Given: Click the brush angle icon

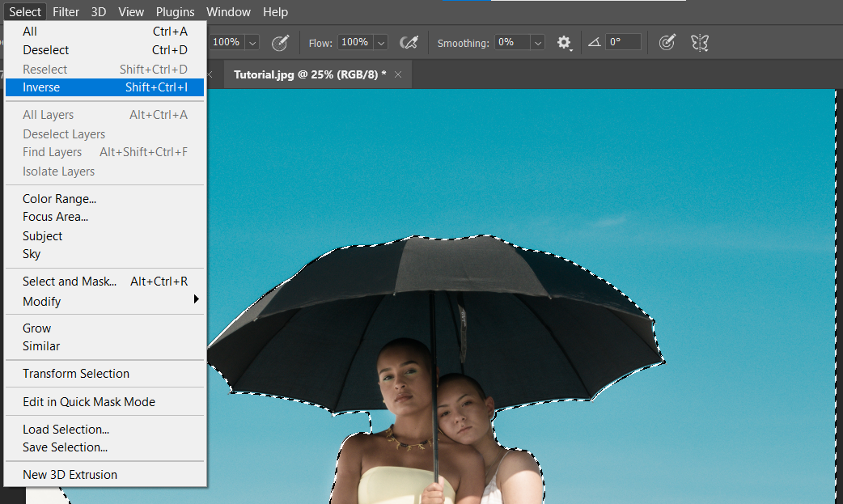Looking at the screenshot, I should tap(595, 43).
